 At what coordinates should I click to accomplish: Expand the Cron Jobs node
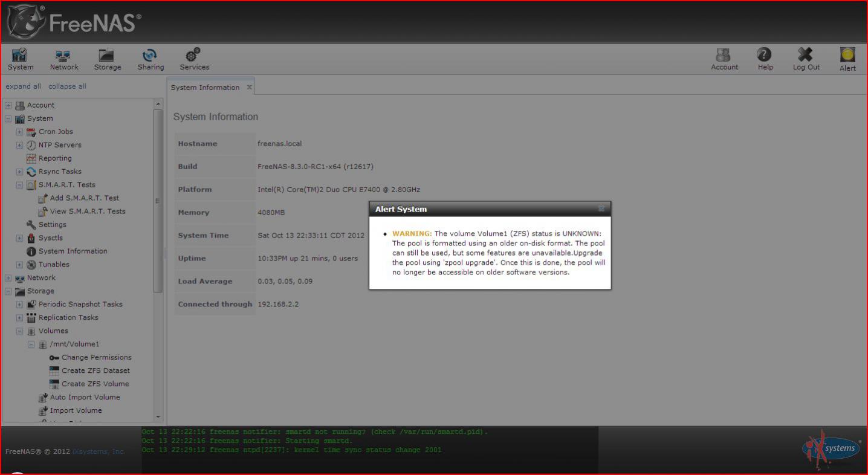(x=19, y=132)
